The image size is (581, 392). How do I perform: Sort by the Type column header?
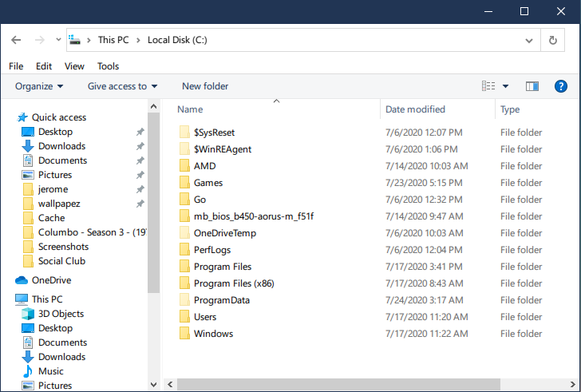[510, 109]
